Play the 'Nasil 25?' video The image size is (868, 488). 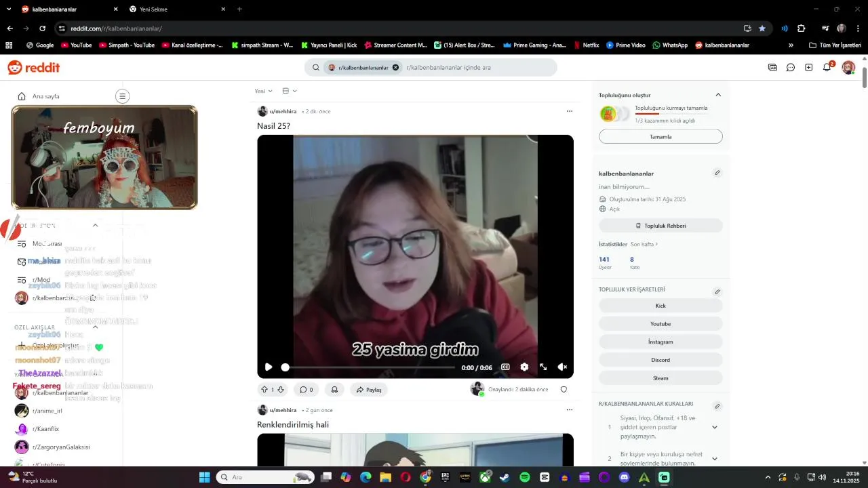269,367
